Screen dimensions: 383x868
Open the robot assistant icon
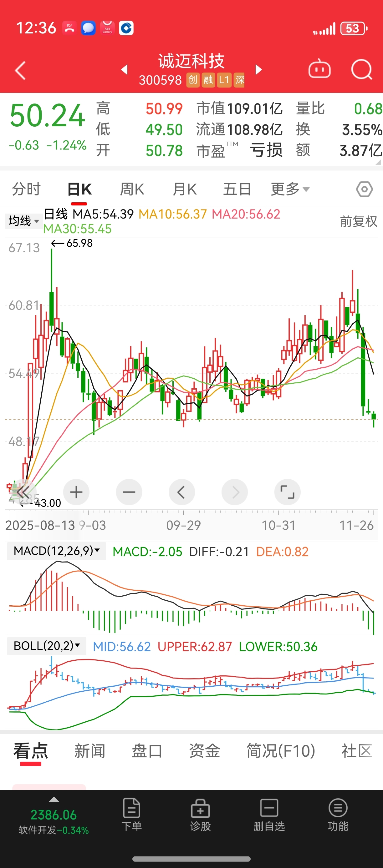[x=319, y=69]
